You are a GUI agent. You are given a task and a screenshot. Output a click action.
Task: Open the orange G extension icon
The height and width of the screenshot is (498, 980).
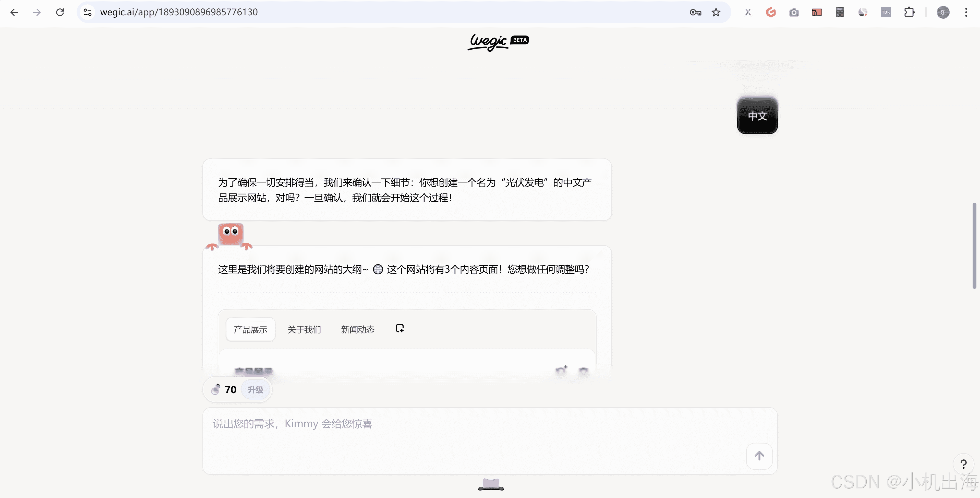click(771, 12)
